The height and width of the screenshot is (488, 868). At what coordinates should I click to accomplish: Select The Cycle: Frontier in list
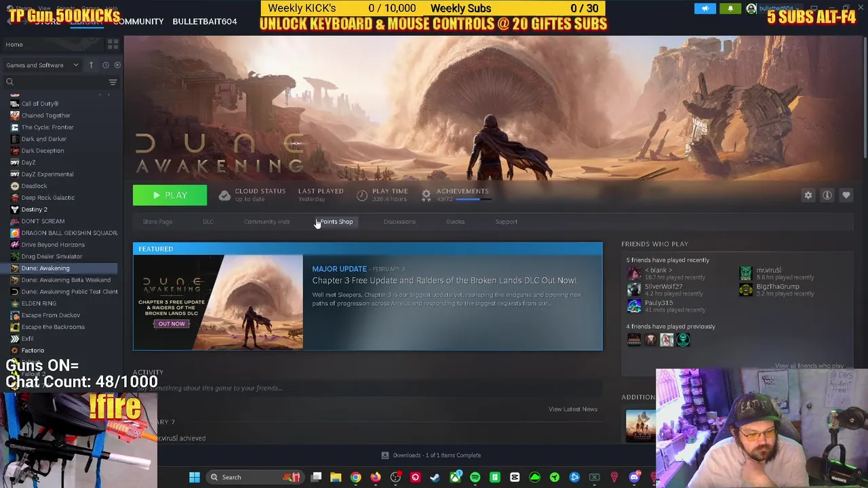click(x=47, y=127)
